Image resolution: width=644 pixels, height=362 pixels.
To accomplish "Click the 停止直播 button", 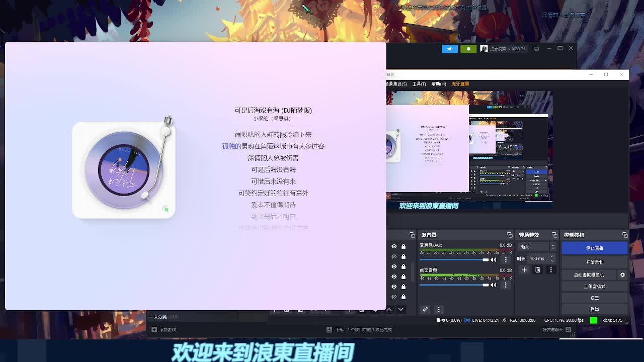I will click(x=594, y=248).
